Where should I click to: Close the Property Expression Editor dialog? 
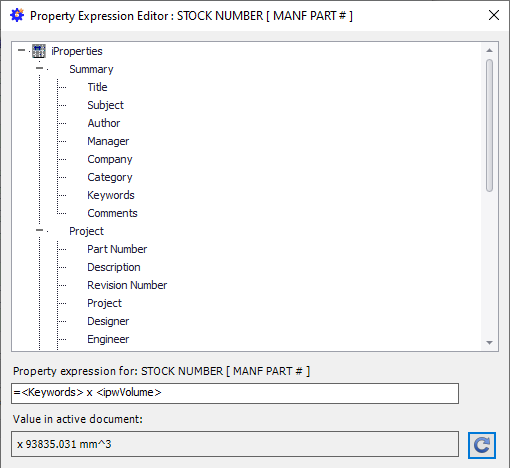click(x=494, y=15)
